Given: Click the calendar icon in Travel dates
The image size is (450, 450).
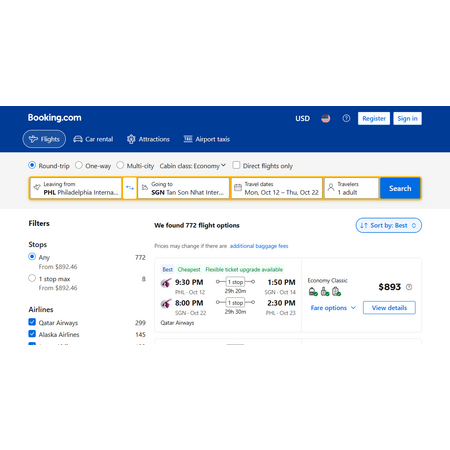Looking at the screenshot, I should click(238, 188).
